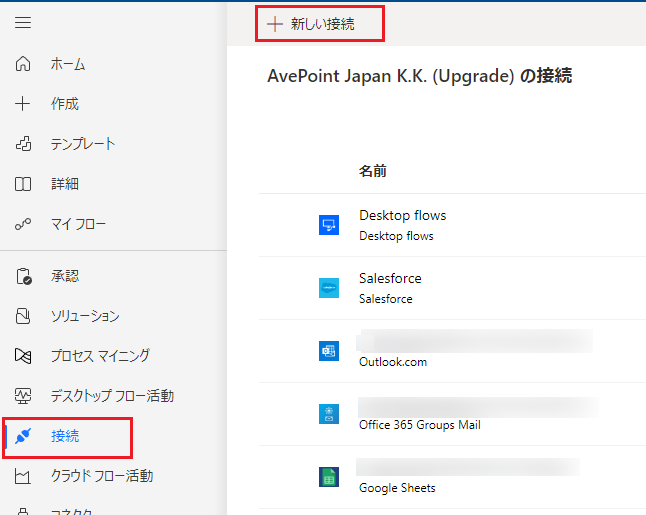The image size is (646, 515).
Task: Sort by the 名前 column header
Action: (x=372, y=171)
